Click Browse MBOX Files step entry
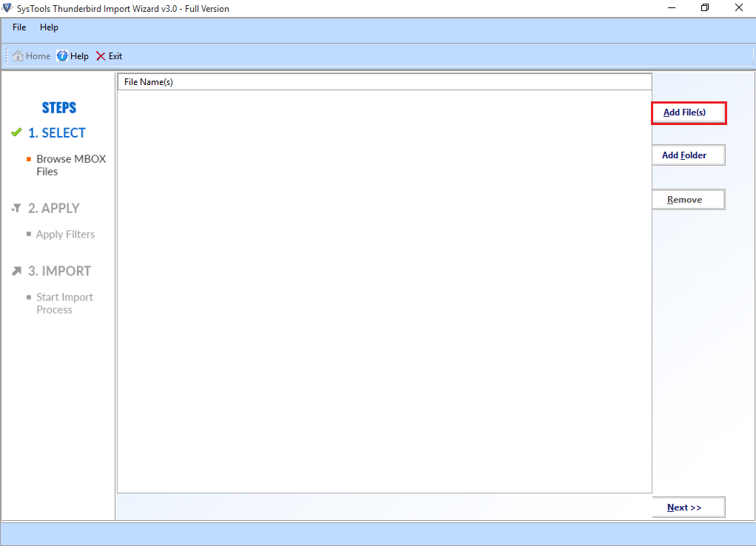756x546 pixels. tap(71, 165)
